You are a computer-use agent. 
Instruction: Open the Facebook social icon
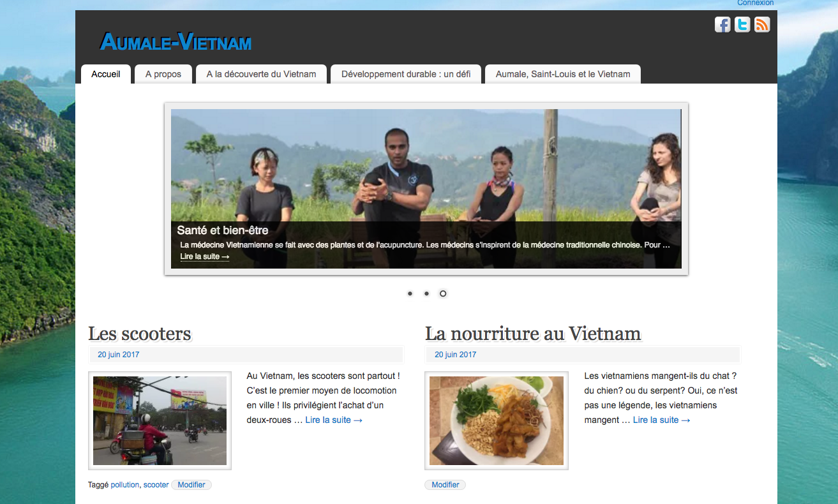click(x=722, y=25)
